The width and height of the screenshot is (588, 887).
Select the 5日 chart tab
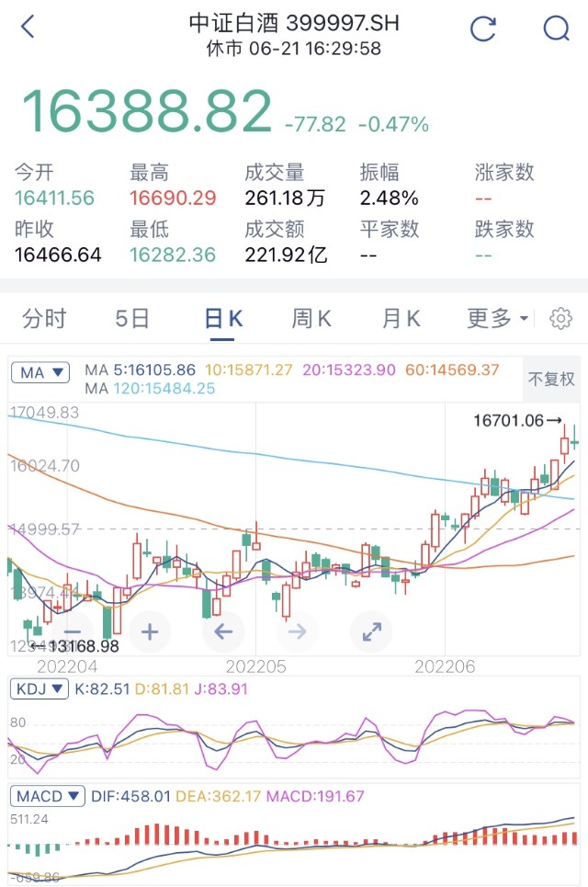coord(132,319)
